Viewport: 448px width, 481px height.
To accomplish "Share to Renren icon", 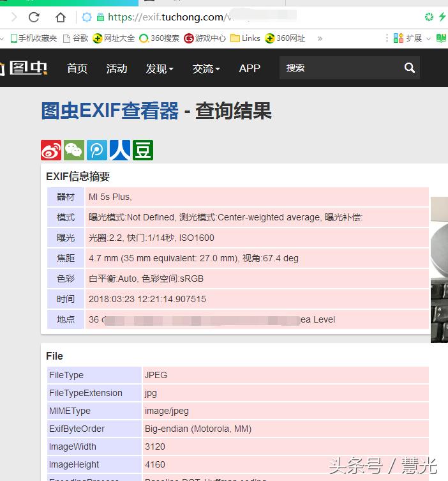I will tap(120, 150).
